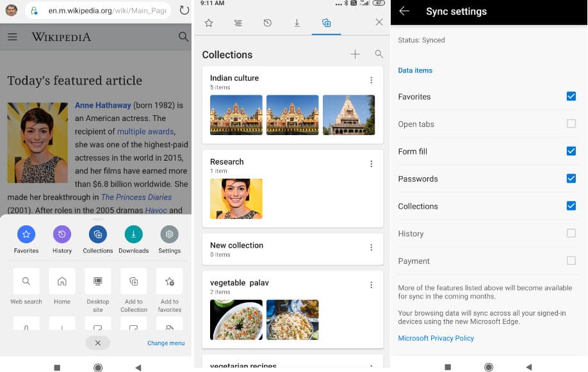Open the Research collection options menu

coord(372,163)
